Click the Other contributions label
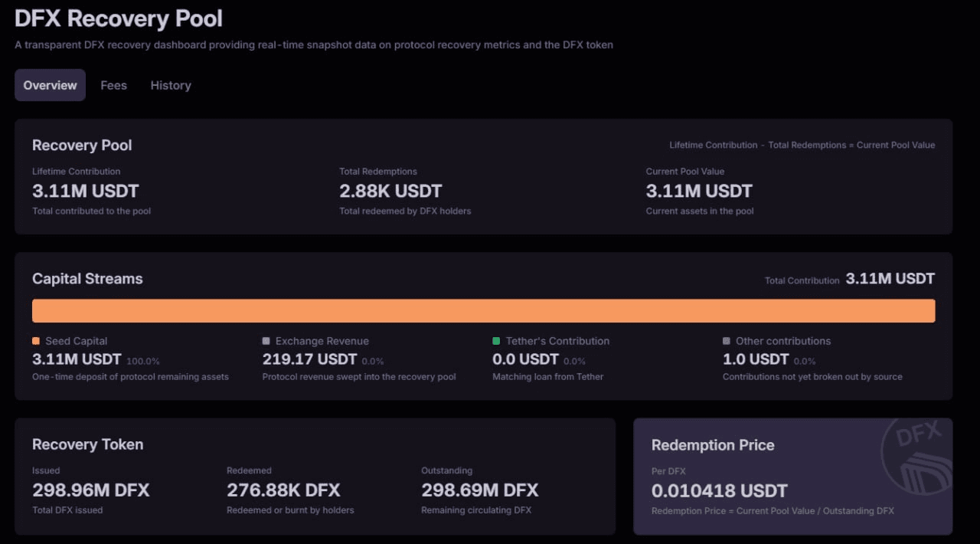The width and height of the screenshot is (980, 544). click(783, 341)
